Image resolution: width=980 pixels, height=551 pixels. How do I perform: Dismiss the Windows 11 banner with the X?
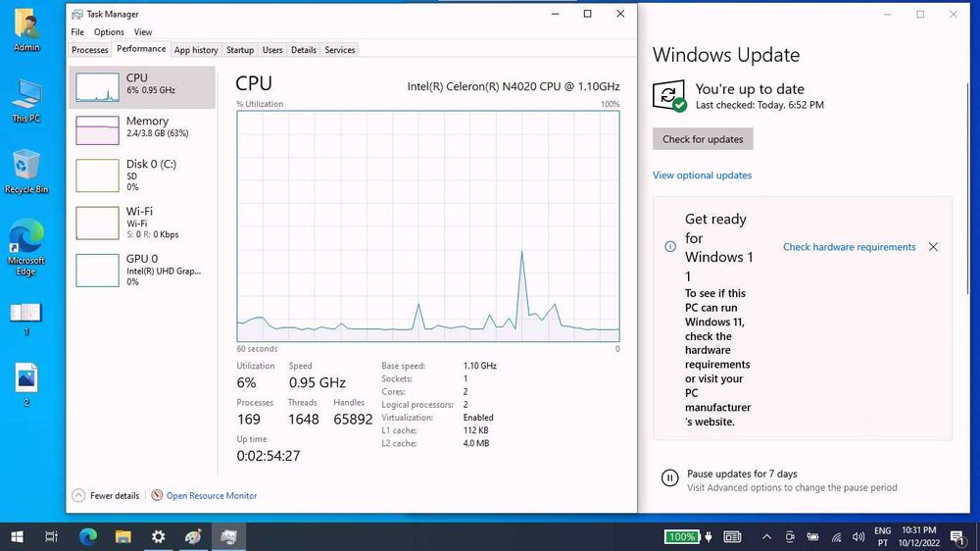tap(933, 246)
